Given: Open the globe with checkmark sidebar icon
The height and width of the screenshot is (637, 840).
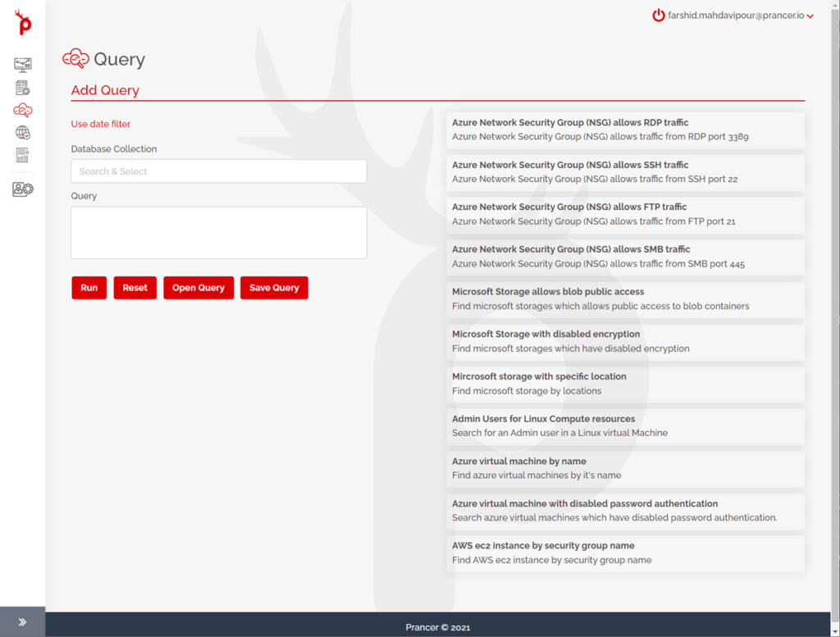Looking at the screenshot, I should [x=23, y=133].
